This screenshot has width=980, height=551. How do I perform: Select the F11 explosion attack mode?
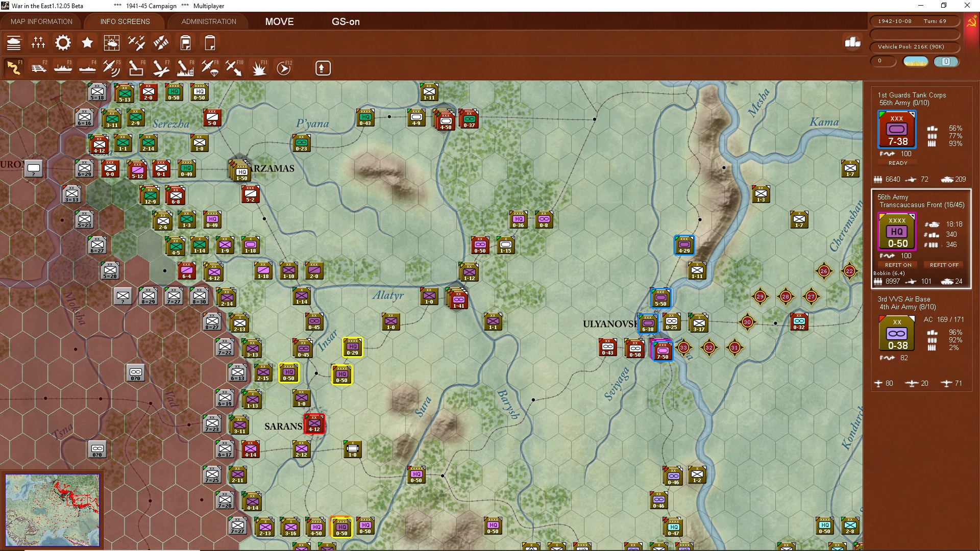(x=259, y=68)
